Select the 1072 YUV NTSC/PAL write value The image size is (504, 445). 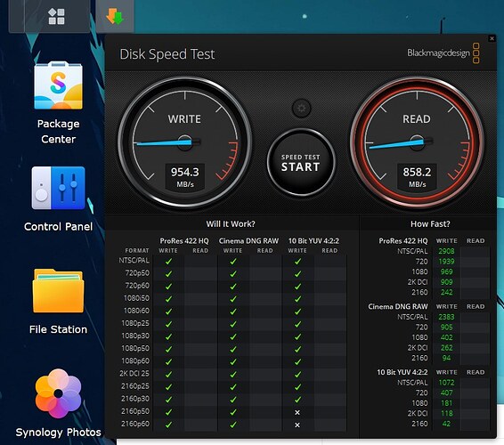pyautogui.click(x=446, y=383)
